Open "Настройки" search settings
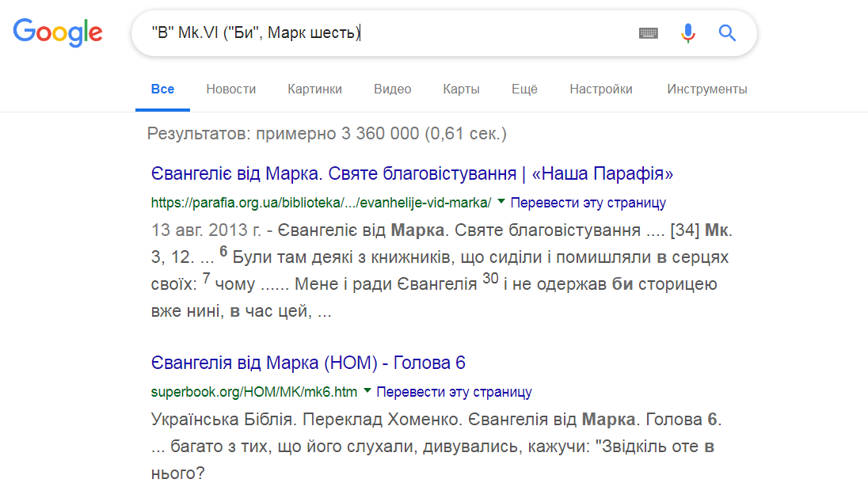The height and width of the screenshot is (502, 868). pos(600,89)
